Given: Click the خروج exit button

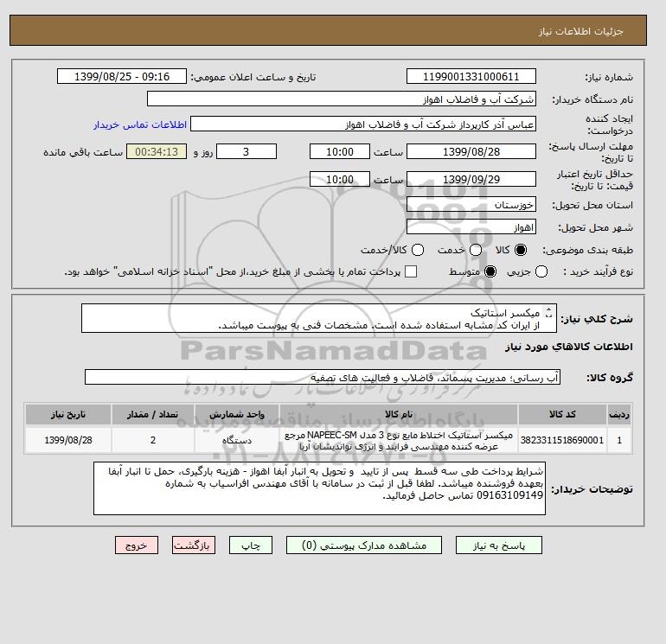Looking at the screenshot, I should pos(137,545).
